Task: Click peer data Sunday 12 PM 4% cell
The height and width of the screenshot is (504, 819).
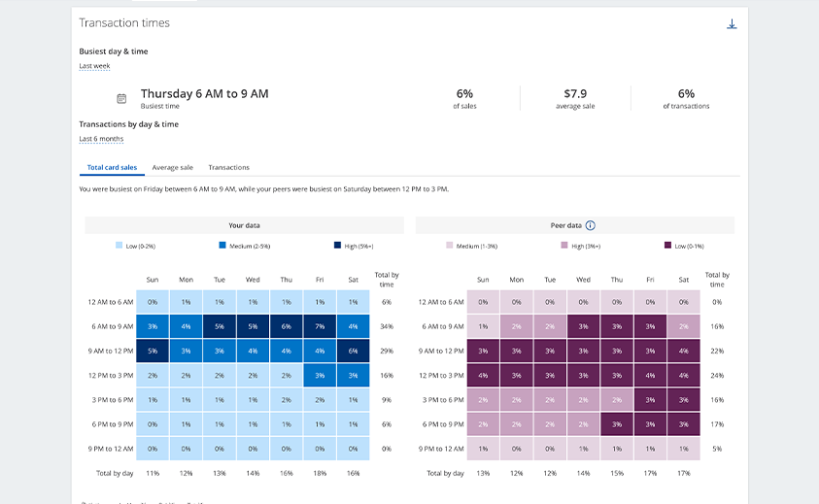Action: [x=483, y=375]
